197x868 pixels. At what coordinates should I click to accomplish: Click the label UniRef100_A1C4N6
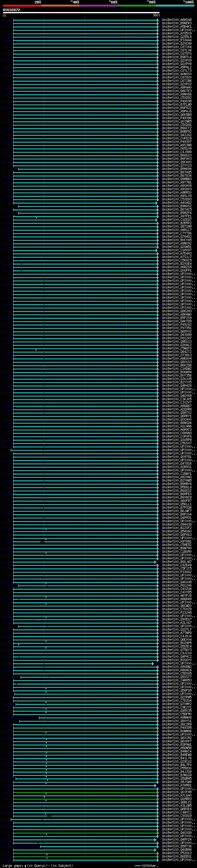tap(177, 426)
